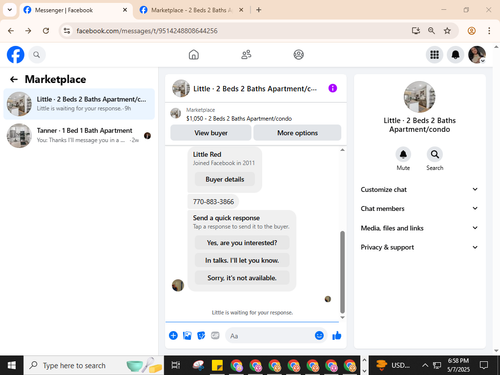
Task: Open a new browser tab
Action: 259,10
